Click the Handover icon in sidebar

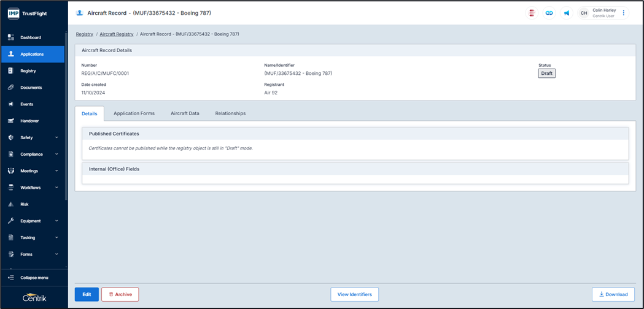(11, 121)
